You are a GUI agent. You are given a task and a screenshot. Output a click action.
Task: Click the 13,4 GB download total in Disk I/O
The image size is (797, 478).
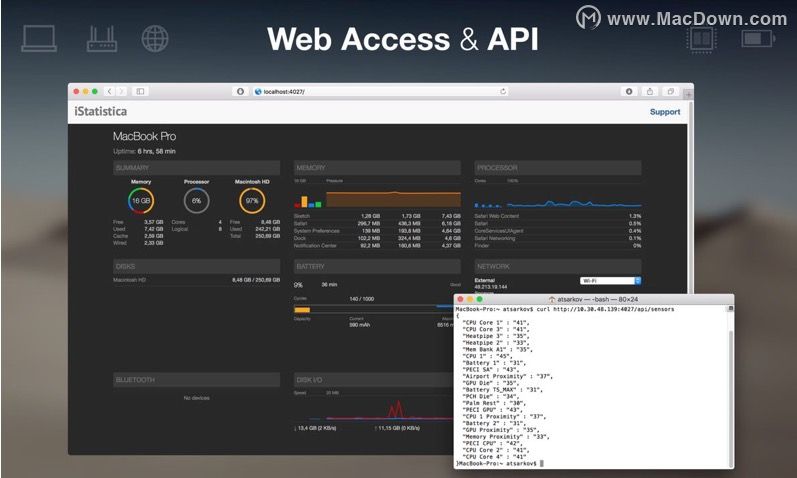[x=315, y=428]
